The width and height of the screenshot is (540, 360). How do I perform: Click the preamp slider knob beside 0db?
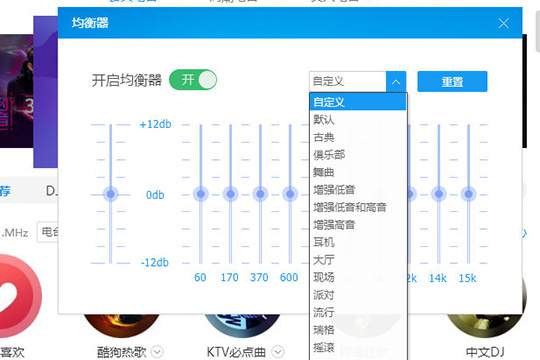111,194
